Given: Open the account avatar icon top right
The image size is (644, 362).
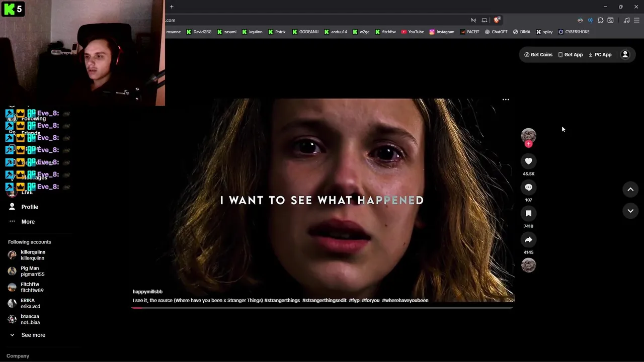Looking at the screenshot, I should 625,55.
